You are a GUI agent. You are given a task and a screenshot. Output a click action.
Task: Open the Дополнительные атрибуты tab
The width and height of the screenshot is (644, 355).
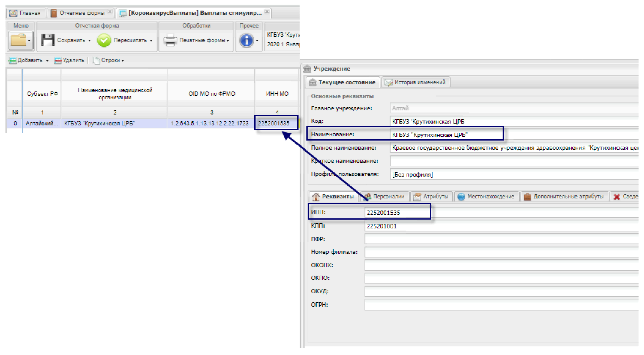(x=564, y=197)
